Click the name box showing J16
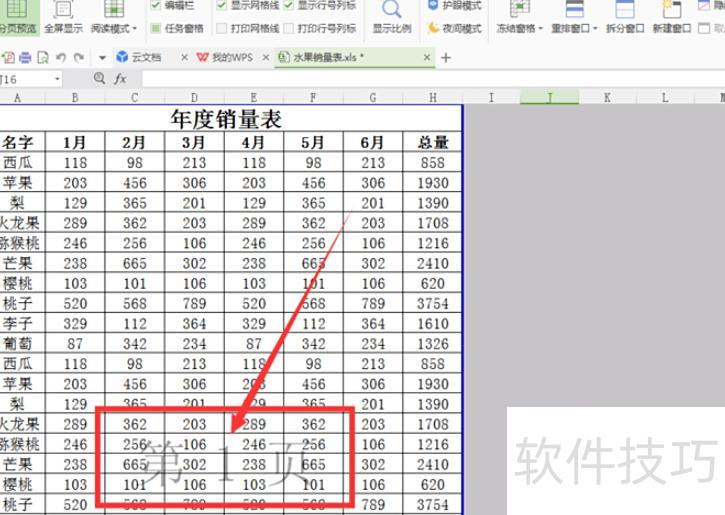 tap(25, 79)
